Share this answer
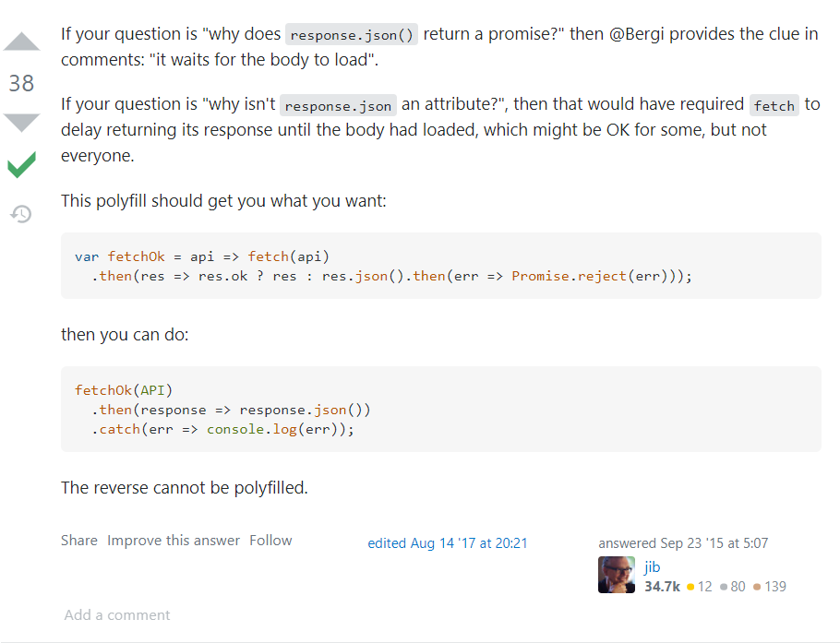The height and width of the screenshot is (643, 840). click(78, 541)
